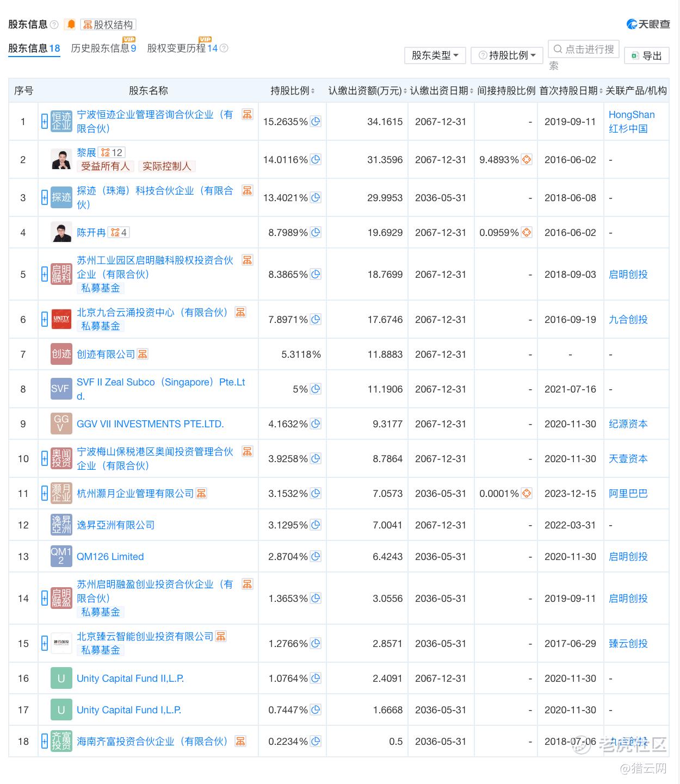This screenshot has width=680, height=784.
Task: Click 黎展 avatar photo
Action: click(61, 160)
